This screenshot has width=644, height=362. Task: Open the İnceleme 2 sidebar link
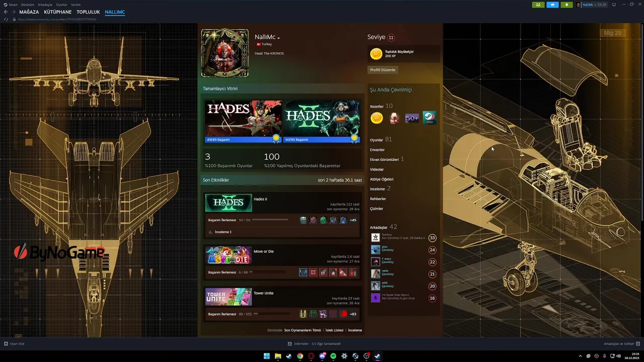click(380, 189)
